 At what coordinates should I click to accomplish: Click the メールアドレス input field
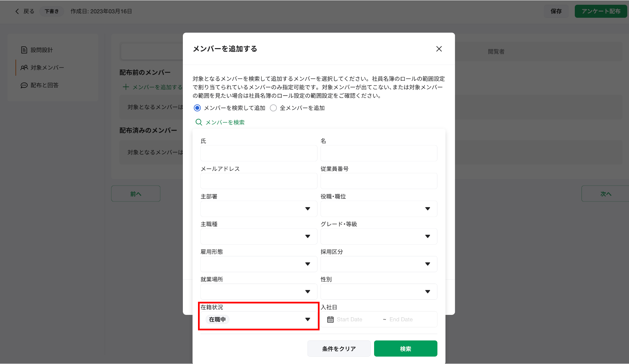tap(259, 181)
